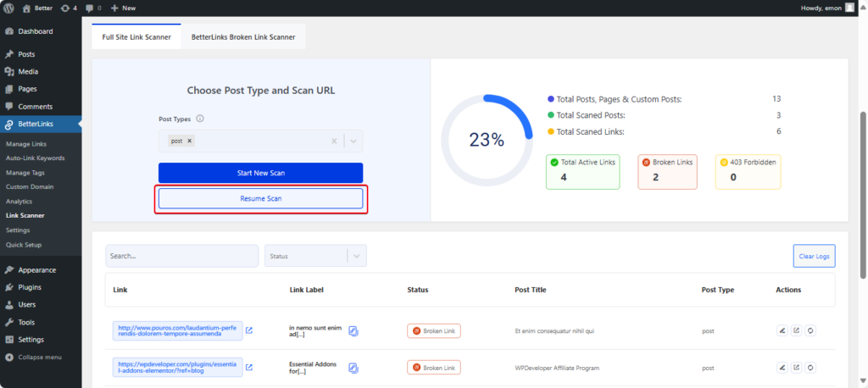Click the Start New Scan button

pyautogui.click(x=260, y=173)
